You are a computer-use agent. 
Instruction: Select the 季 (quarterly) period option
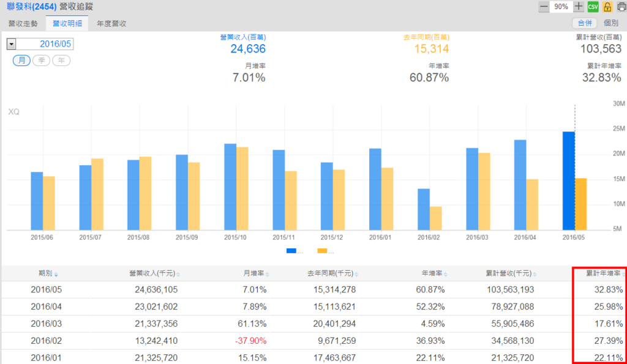[x=41, y=61]
